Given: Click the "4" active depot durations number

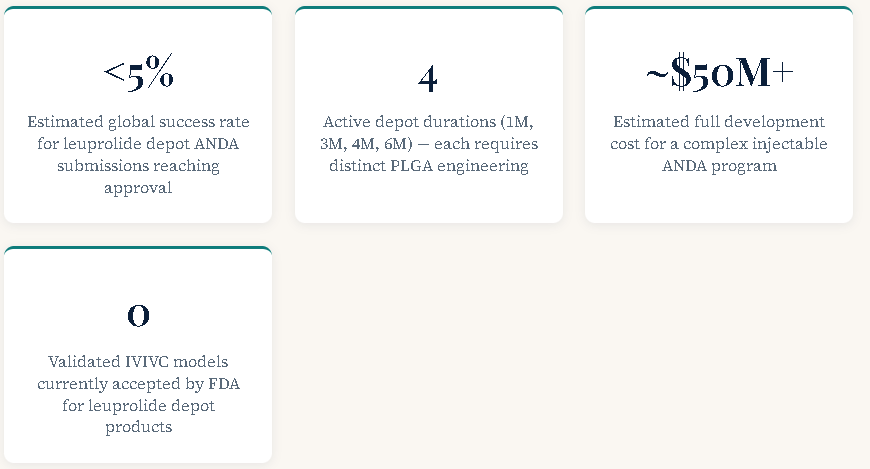Looking at the screenshot, I should pos(428,78).
